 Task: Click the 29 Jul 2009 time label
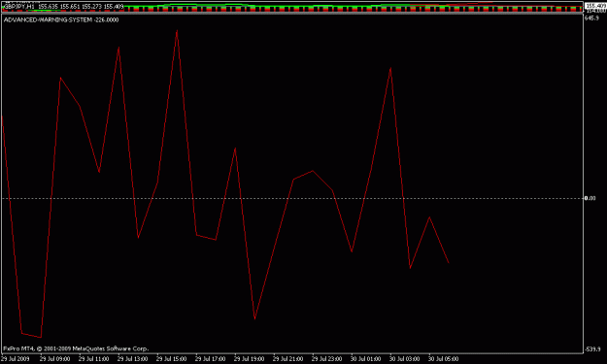pos(16,358)
